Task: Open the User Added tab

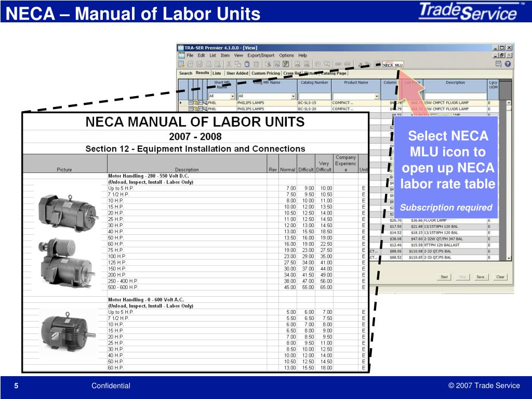Action: (x=237, y=73)
